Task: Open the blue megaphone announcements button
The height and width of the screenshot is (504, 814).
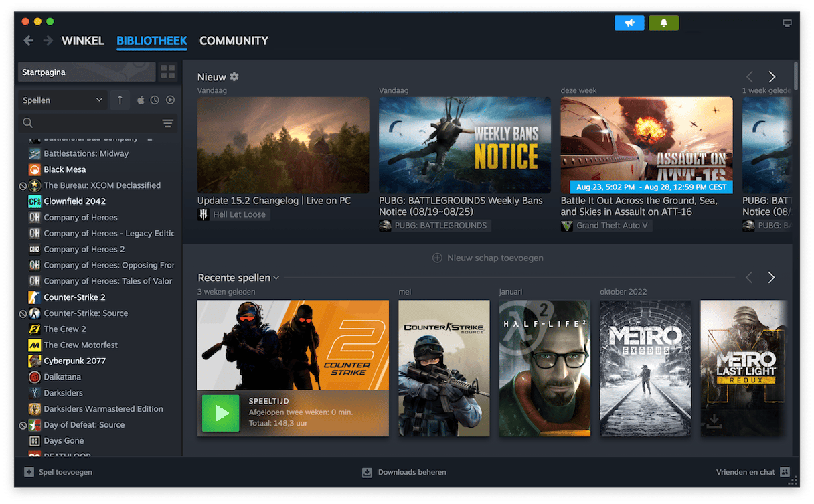Action: tap(629, 23)
